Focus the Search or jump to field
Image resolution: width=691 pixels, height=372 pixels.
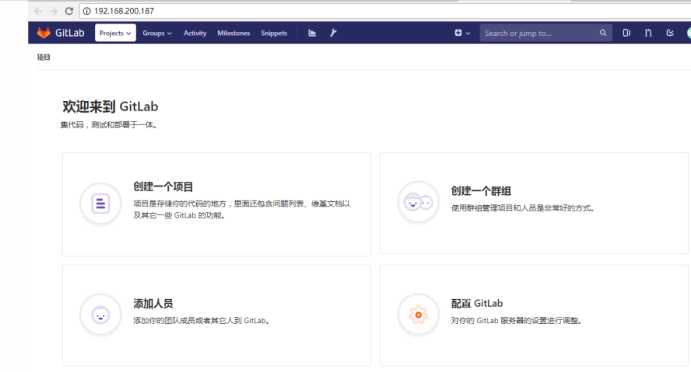coord(546,33)
